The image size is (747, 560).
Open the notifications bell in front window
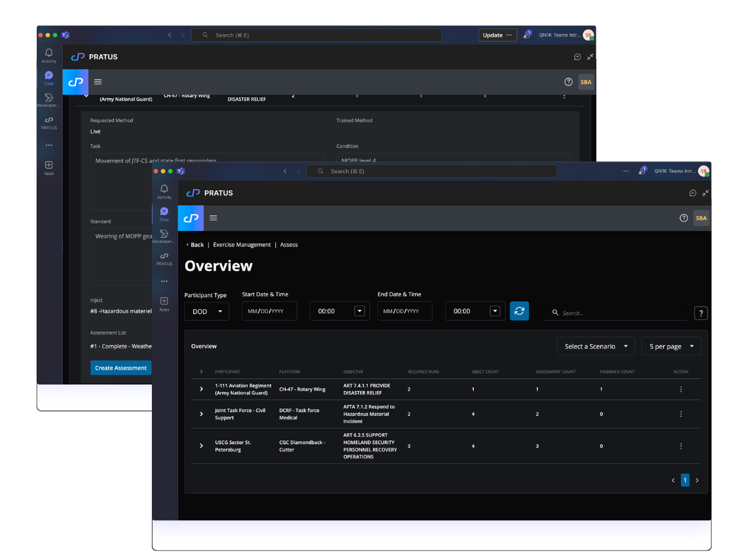[642, 171]
